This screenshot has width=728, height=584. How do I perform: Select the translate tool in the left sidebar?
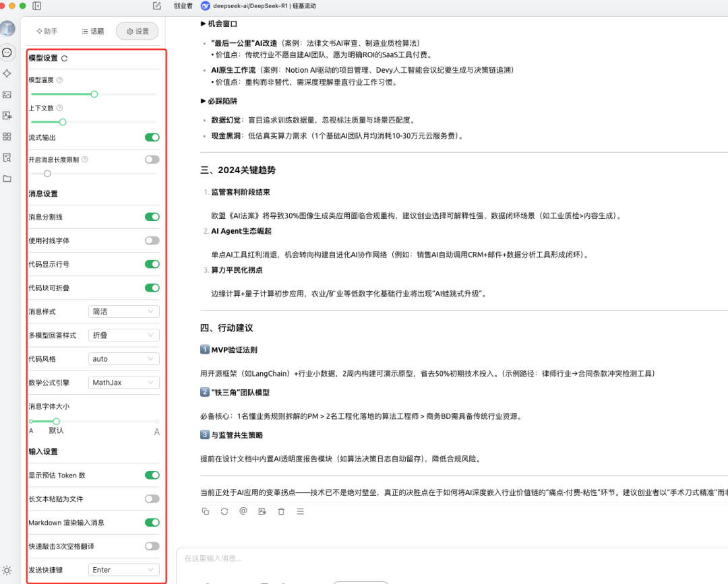[x=7, y=115]
